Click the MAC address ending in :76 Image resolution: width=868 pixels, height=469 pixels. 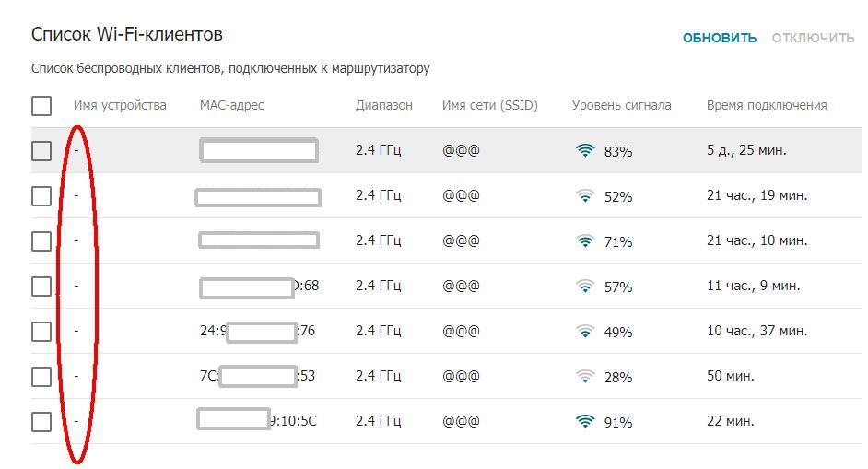tap(258, 331)
